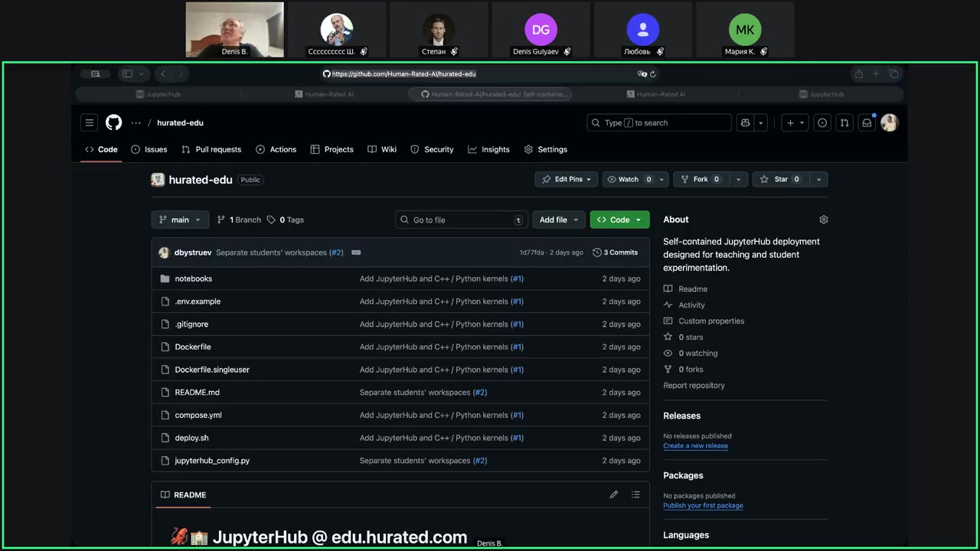The width and height of the screenshot is (980, 551).
Task: Open the pull requests icon in header
Action: (844, 122)
